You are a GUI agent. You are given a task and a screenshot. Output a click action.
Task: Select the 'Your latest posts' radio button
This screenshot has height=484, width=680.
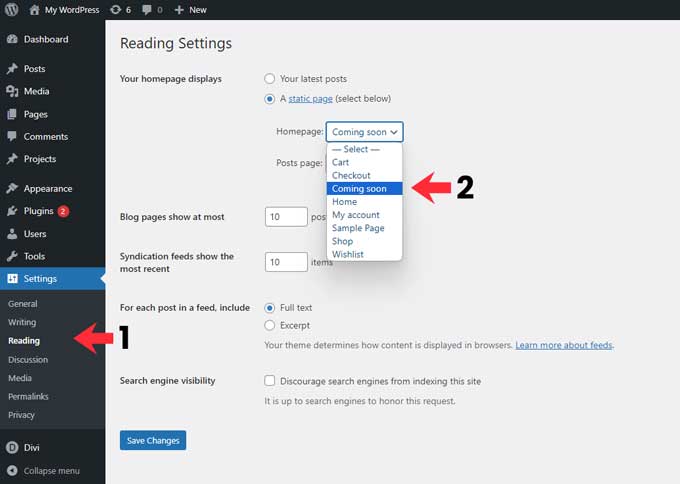click(x=270, y=78)
